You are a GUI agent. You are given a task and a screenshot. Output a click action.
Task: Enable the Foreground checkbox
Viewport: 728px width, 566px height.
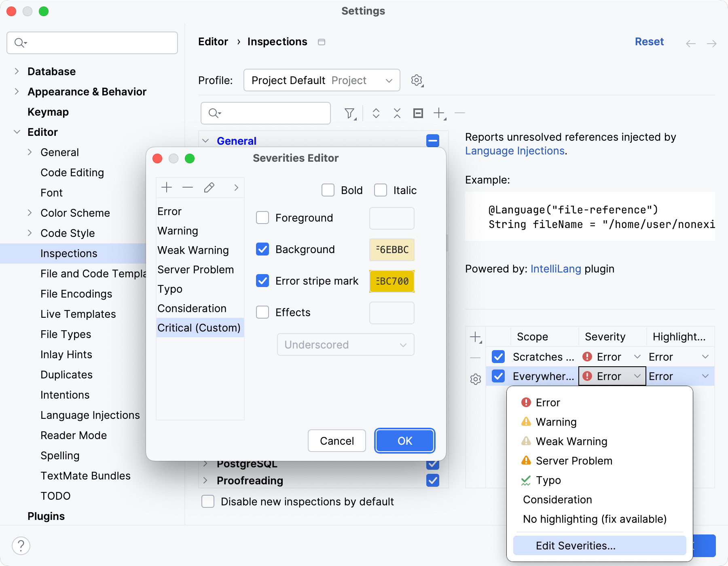[x=262, y=218]
